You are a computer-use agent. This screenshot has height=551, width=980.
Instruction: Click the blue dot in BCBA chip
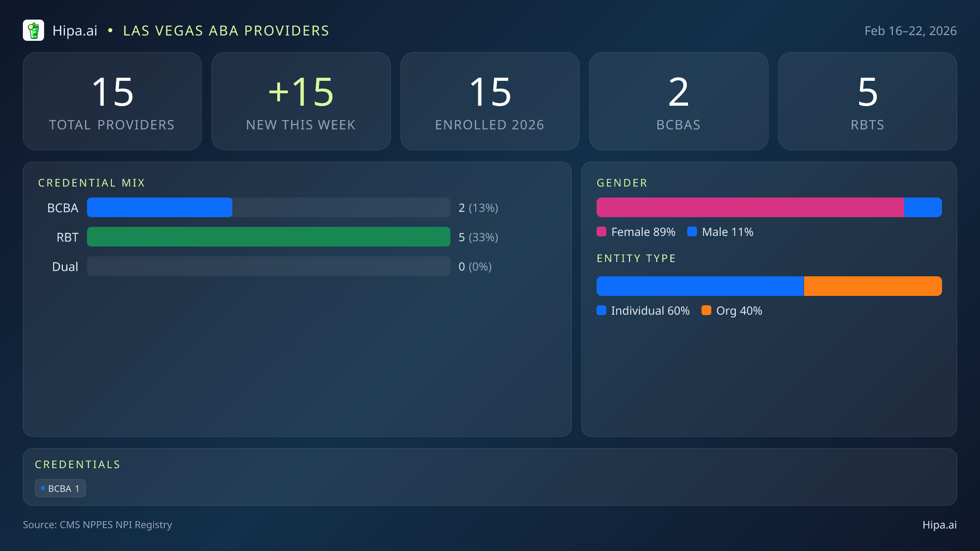(43, 489)
